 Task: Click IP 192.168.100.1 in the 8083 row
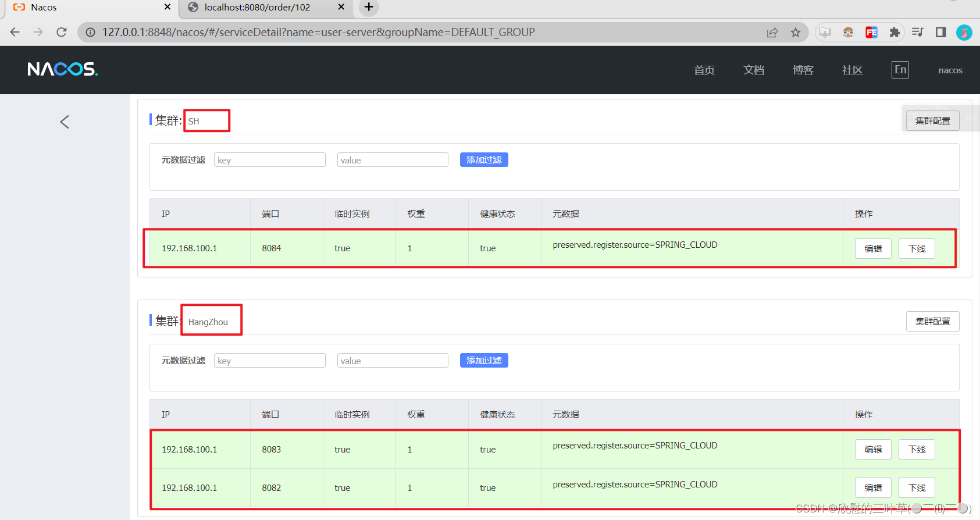(190, 450)
